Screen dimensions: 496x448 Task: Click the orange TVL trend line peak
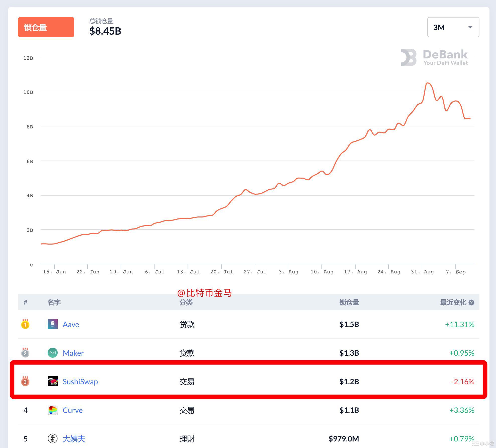(x=428, y=83)
